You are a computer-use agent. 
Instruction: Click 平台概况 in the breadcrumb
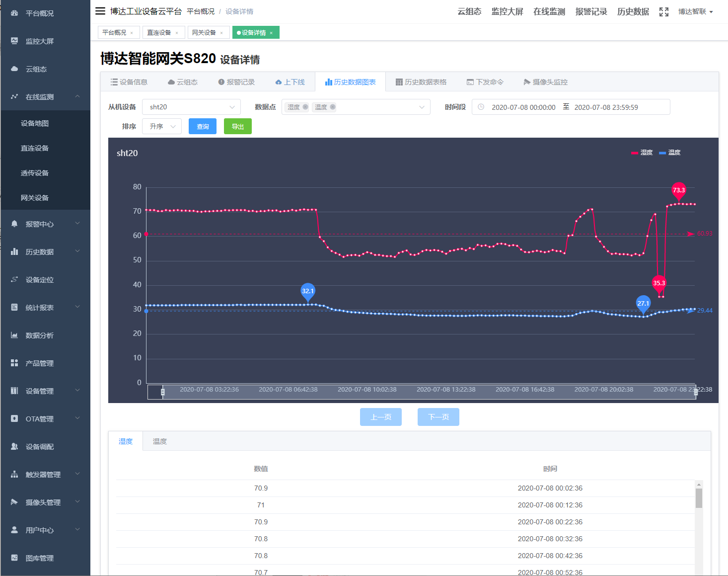201,11
